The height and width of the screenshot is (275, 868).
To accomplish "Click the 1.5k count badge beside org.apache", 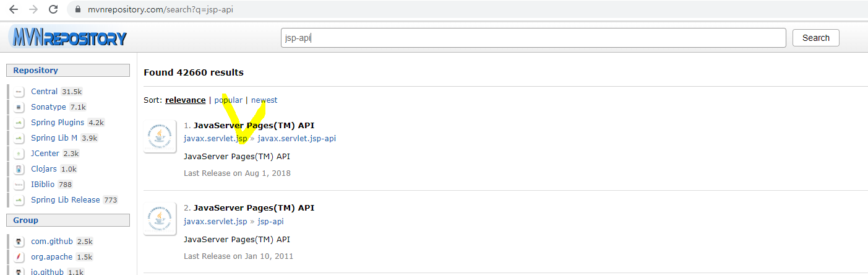I will [x=85, y=257].
